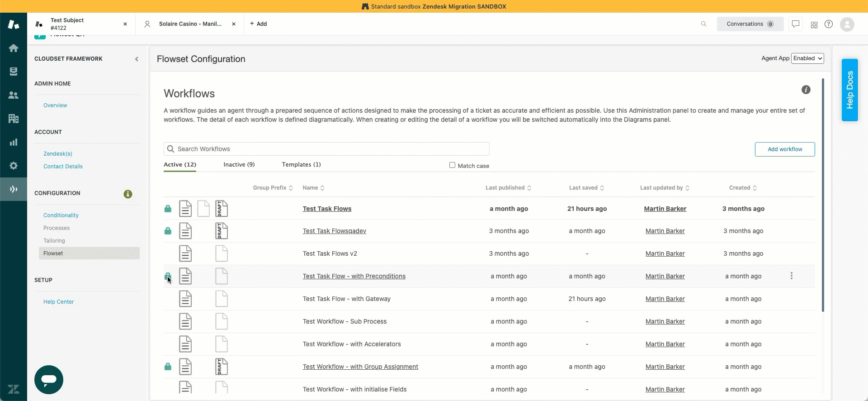Select the Cloudset app icon in sidebar
Screen dimensions: 868x401
pyautogui.click(x=14, y=189)
